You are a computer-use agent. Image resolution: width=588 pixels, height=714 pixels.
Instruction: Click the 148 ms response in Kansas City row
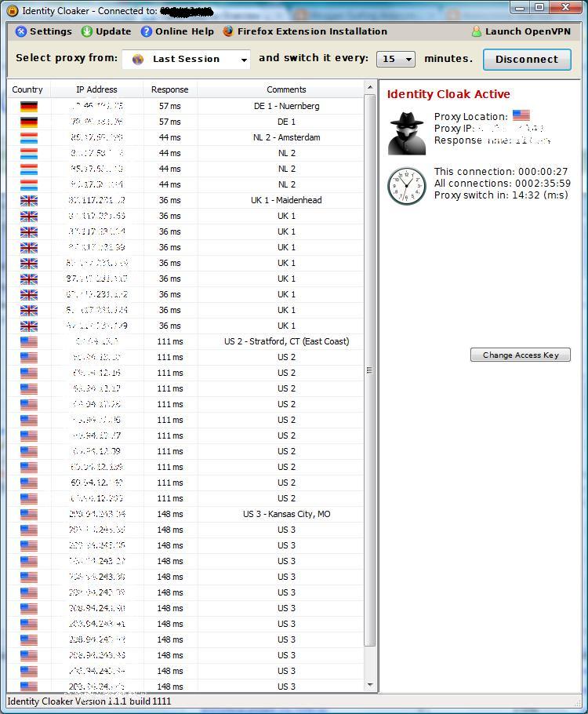[x=170, y=514]
